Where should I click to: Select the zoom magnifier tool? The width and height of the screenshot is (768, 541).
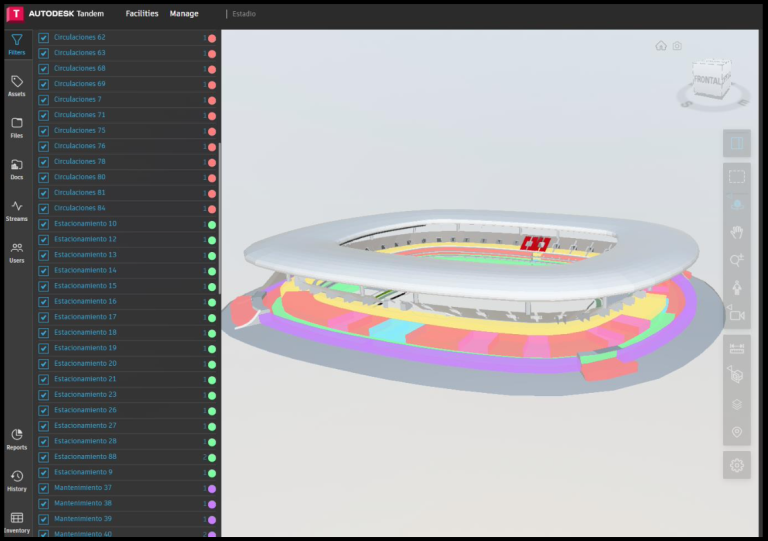(737, 259)
